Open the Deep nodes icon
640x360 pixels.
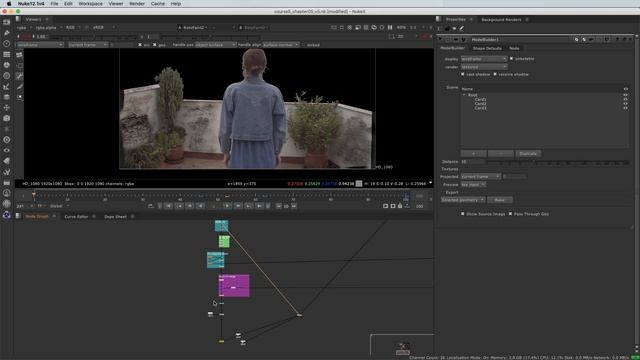tap(7, 129)
